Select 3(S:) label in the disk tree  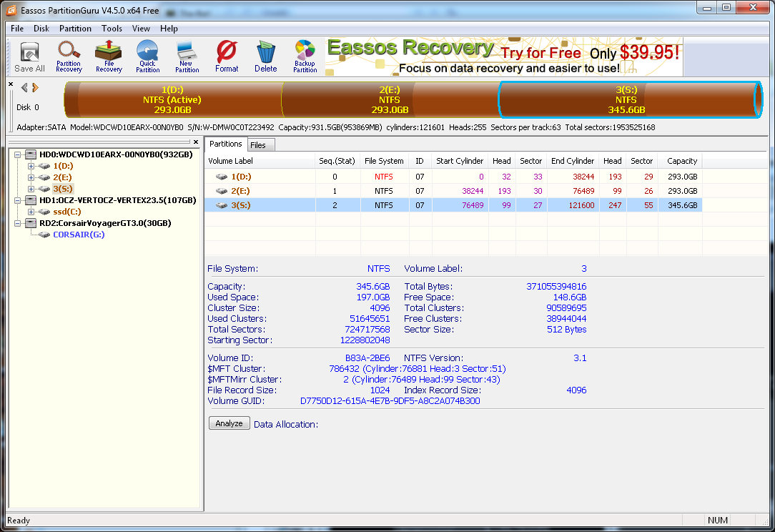coord(63,189)
